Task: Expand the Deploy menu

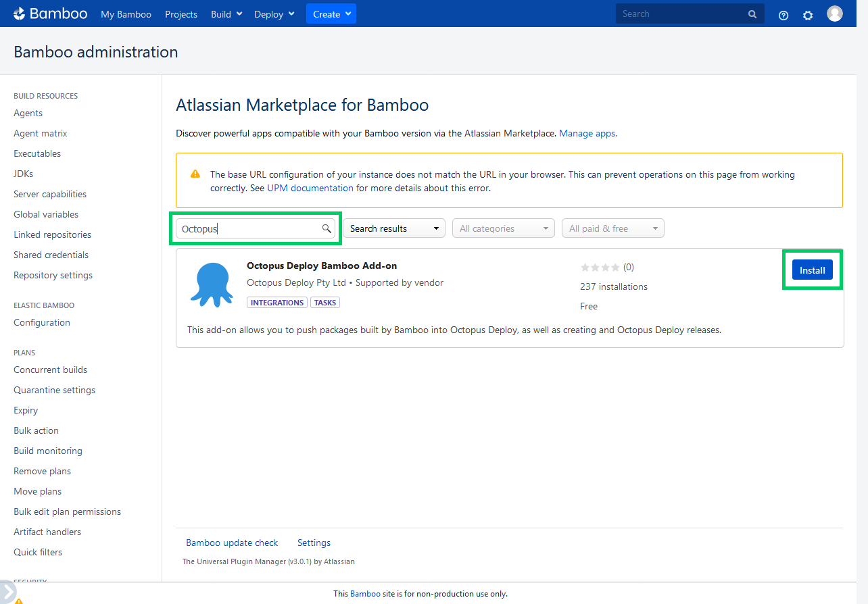Action: tap(274, 14)
